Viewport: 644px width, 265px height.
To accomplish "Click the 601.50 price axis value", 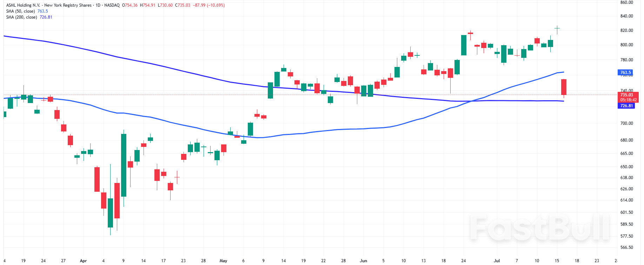I will pyautogui.click(x=626, y=212).
